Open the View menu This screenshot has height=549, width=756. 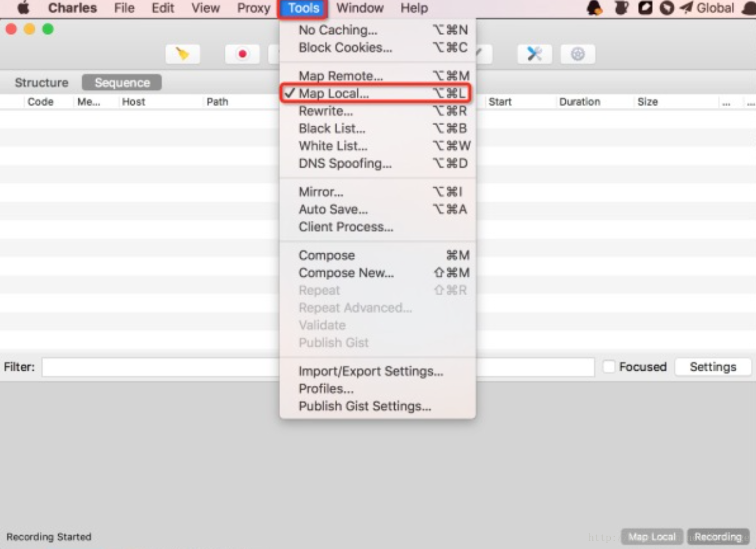click(x=206, y=8)
